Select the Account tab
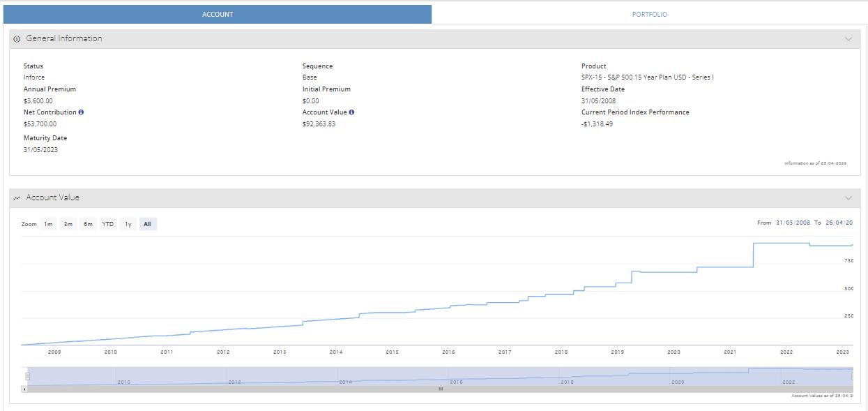Image resolution: width=868 pixels, height=411 pixels. [218, 14]
